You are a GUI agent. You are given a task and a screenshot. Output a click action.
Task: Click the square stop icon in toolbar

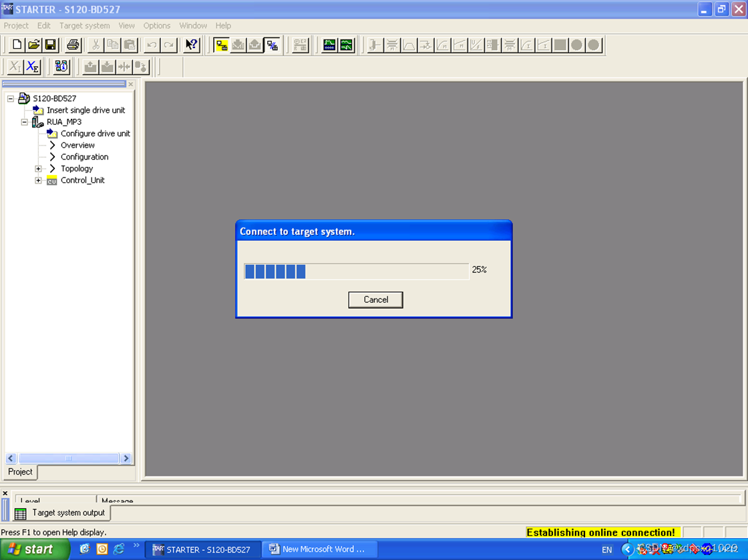(560, 45)
